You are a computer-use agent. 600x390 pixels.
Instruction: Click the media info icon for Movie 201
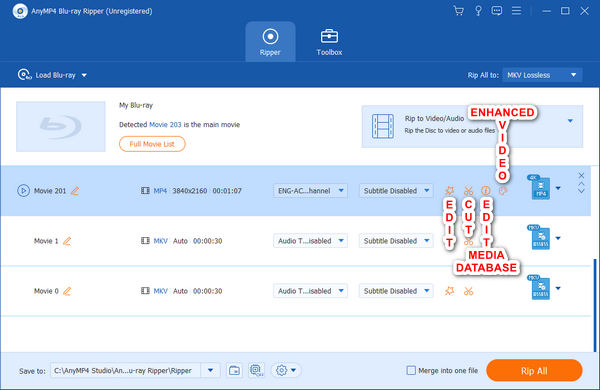point(486,190)
